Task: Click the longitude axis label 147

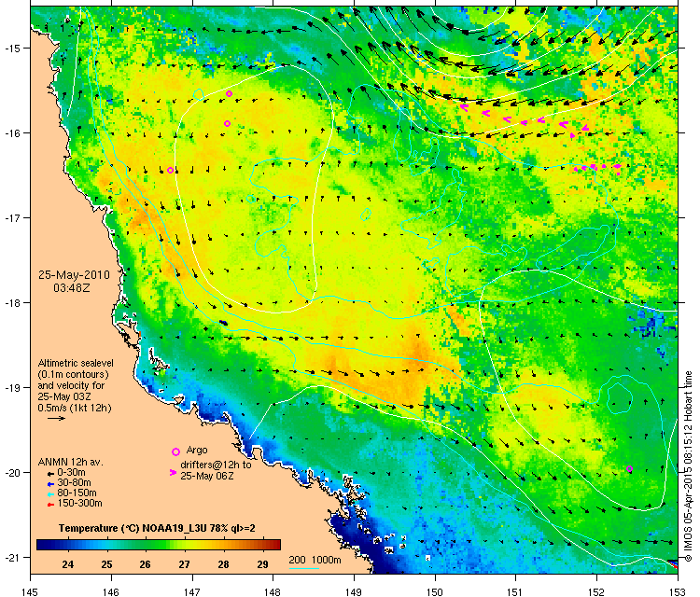Action: click(x=192, y=592)
